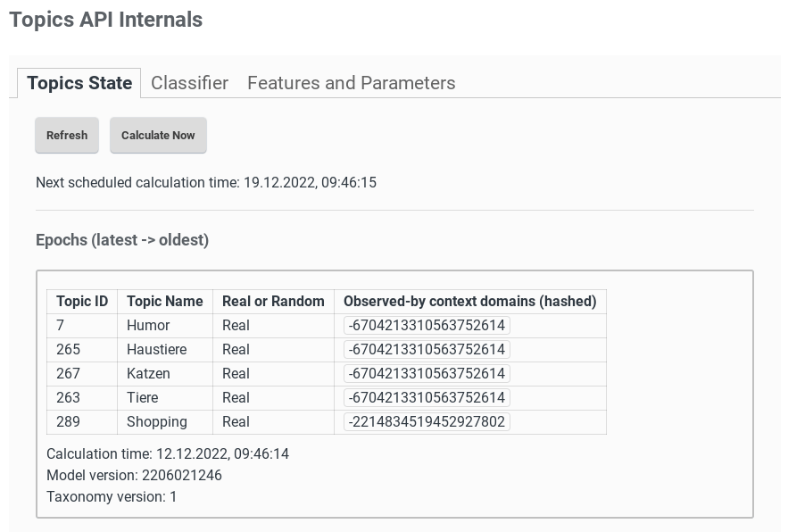Click the Next scheduled calculation time text

(206, 183)
